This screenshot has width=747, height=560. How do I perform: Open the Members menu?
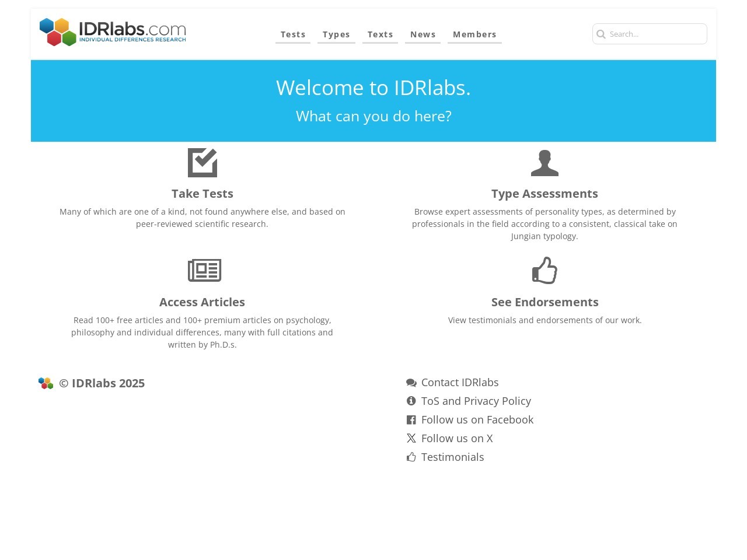tap(474, 34)
